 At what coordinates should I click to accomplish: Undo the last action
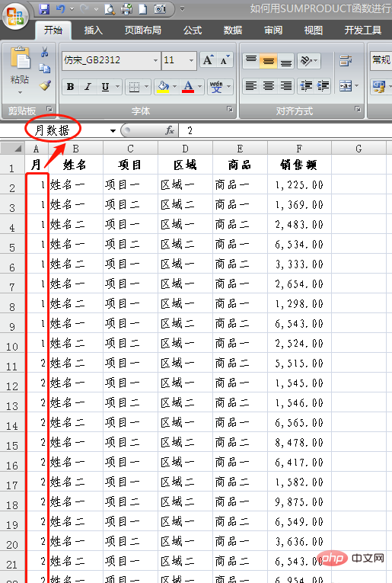point(60,9)
